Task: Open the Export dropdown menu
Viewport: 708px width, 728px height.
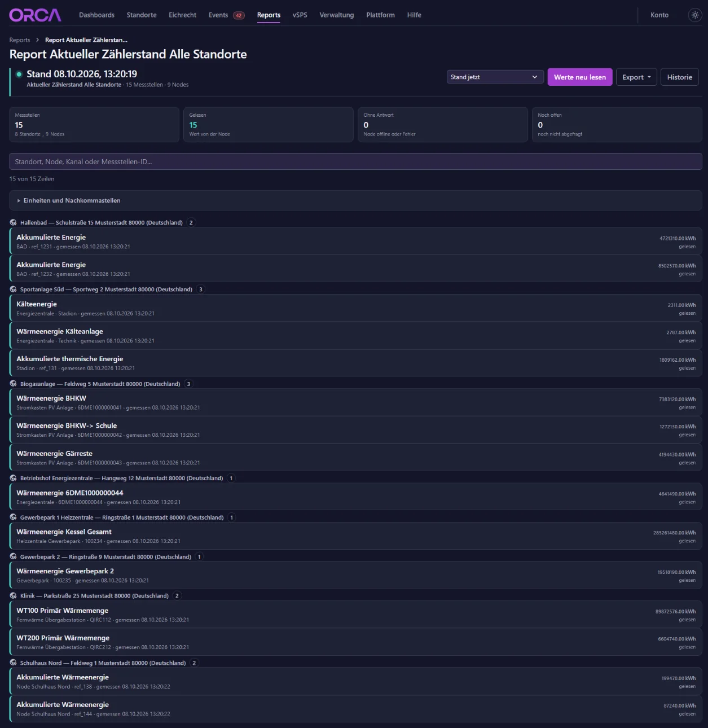Action: (636, 77)
